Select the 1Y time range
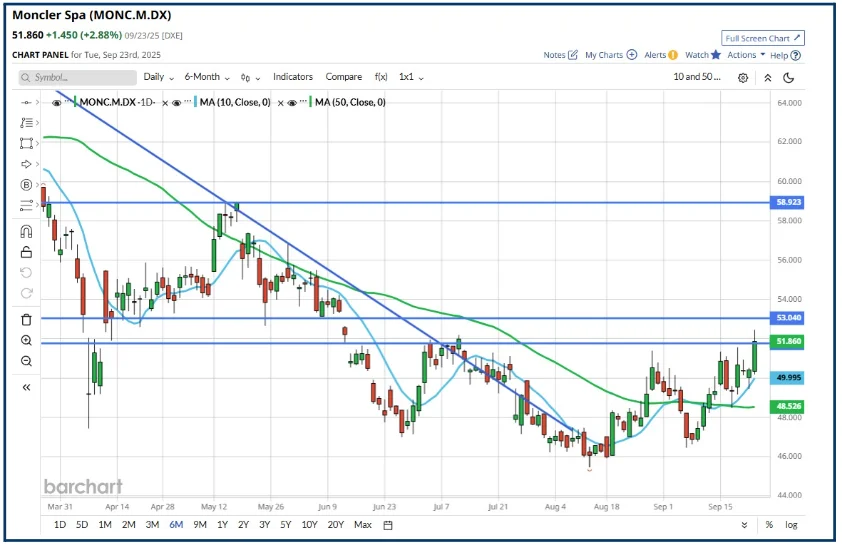The image size is (842, 545). tap(222, 525)
